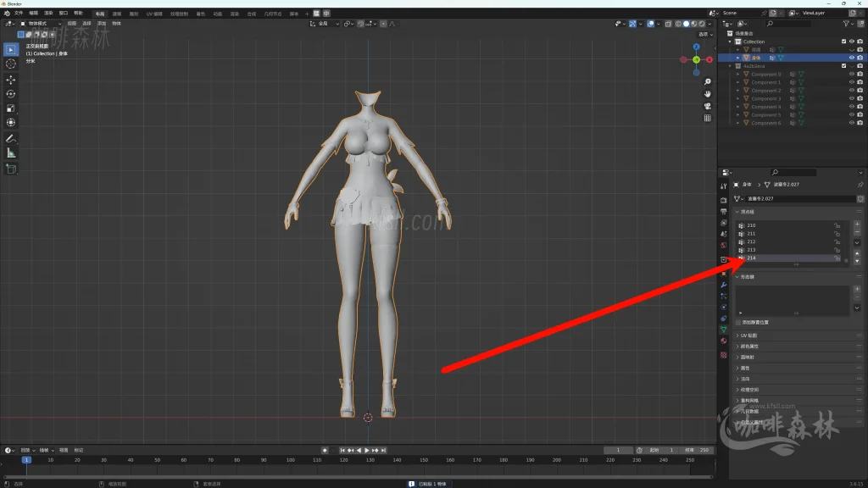Select the Add Cube tool
Viewport: 868px width, 488px height.
tap(10, 169)
